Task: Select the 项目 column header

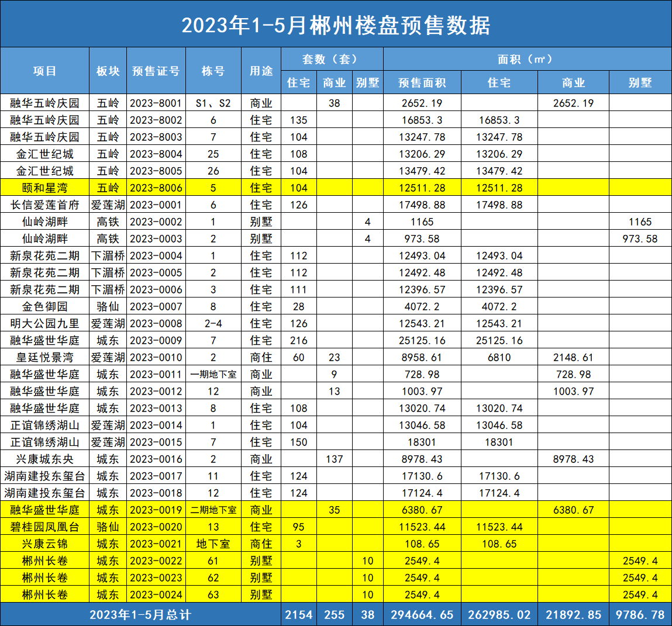Action: (44, 71)
